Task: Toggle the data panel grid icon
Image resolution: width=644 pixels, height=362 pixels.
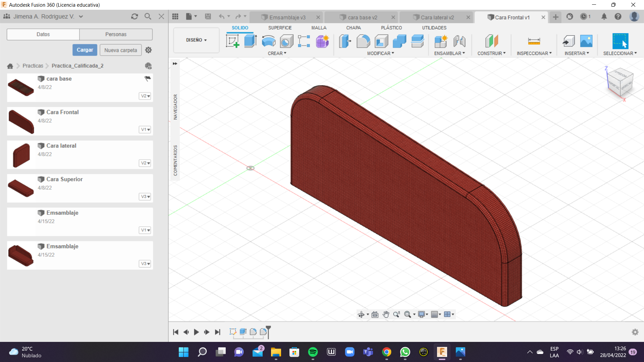Action: (175, 16)
